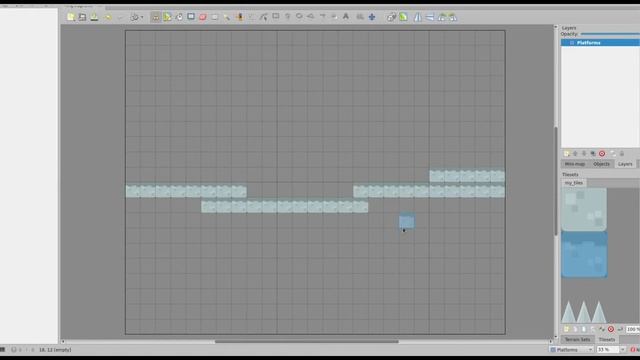Click the horizontal scrollbar under the map
This screenshot has height=360, width=640.
click(307, 342)
